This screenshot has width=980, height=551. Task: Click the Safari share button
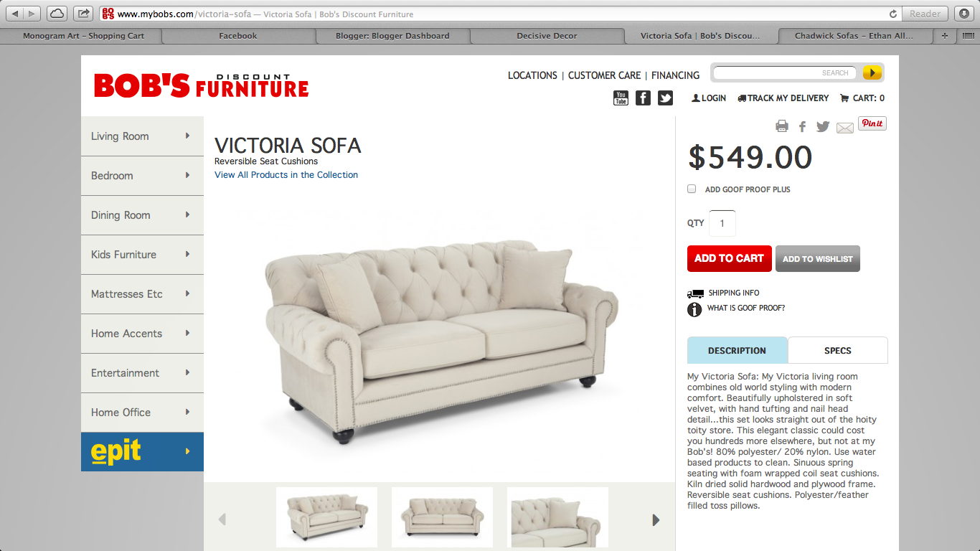84,14
